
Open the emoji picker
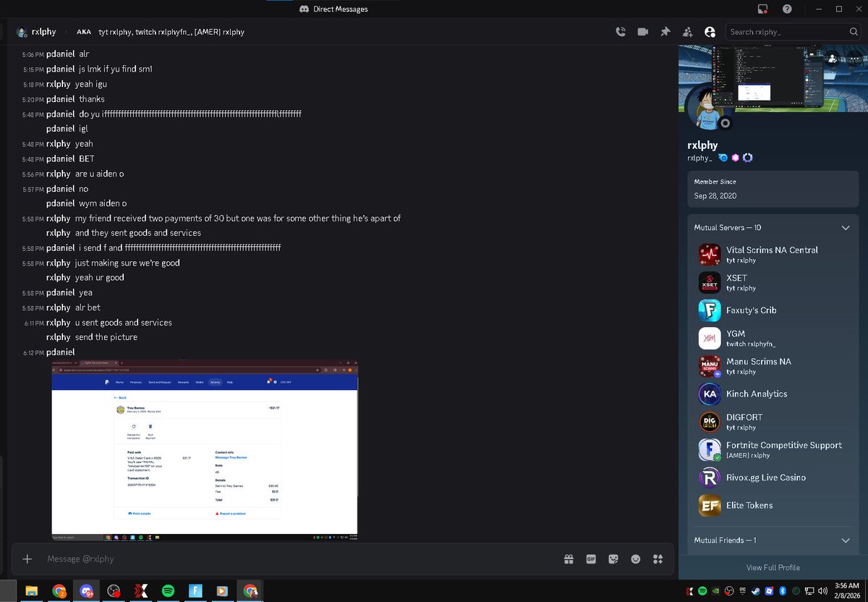point(636,559)
